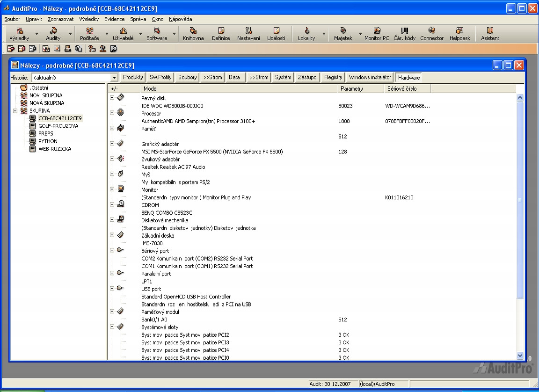Viewport: 539px width, 392px height.
Task: Open the Evidence menu
Action: tap(115, 19)
